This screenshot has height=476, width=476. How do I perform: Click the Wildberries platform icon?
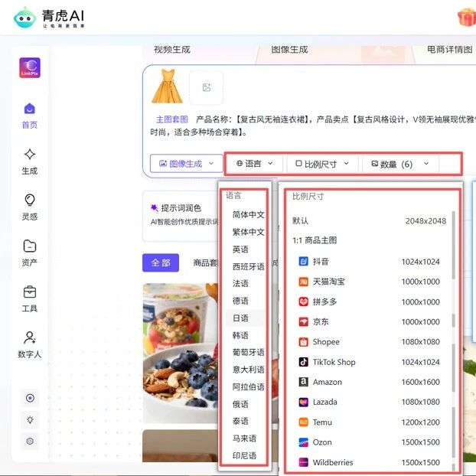[x=303, y=462]
